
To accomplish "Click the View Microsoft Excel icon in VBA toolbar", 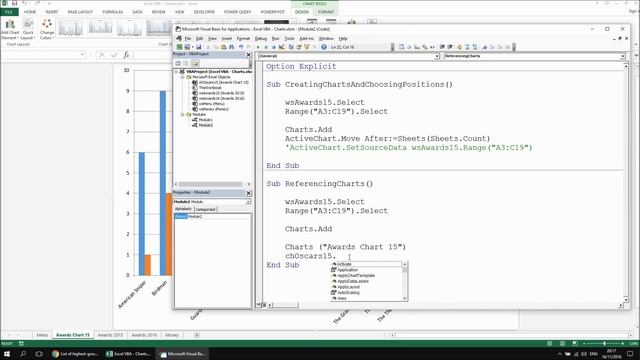I will point(180,47).
